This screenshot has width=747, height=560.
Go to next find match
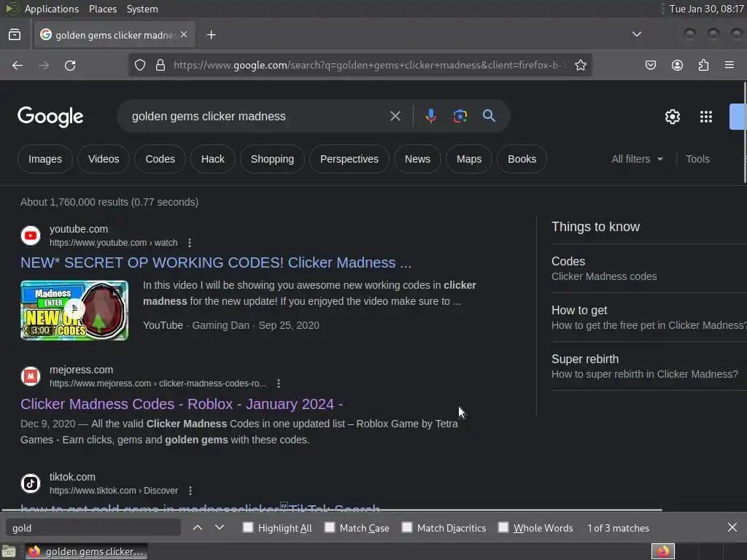coord(220,528)
